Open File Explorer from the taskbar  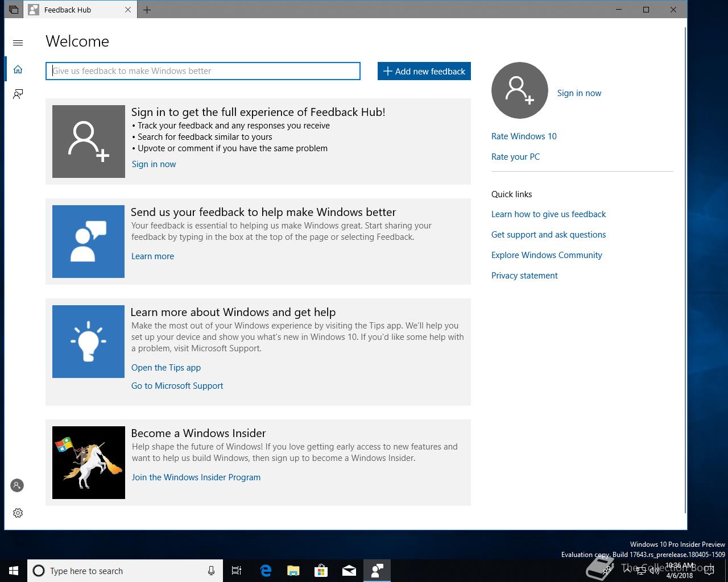tap(293, 571)
